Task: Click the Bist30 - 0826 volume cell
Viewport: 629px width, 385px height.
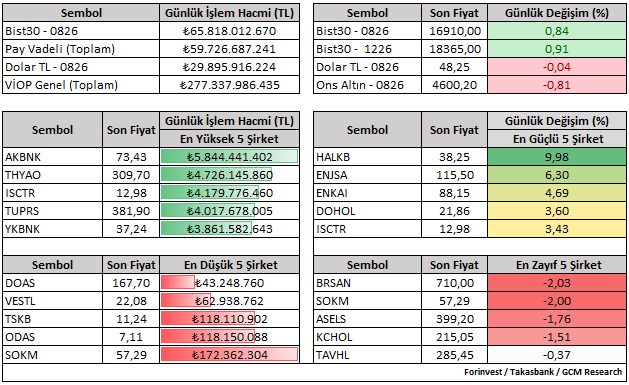Action: [x=229, y=31]
